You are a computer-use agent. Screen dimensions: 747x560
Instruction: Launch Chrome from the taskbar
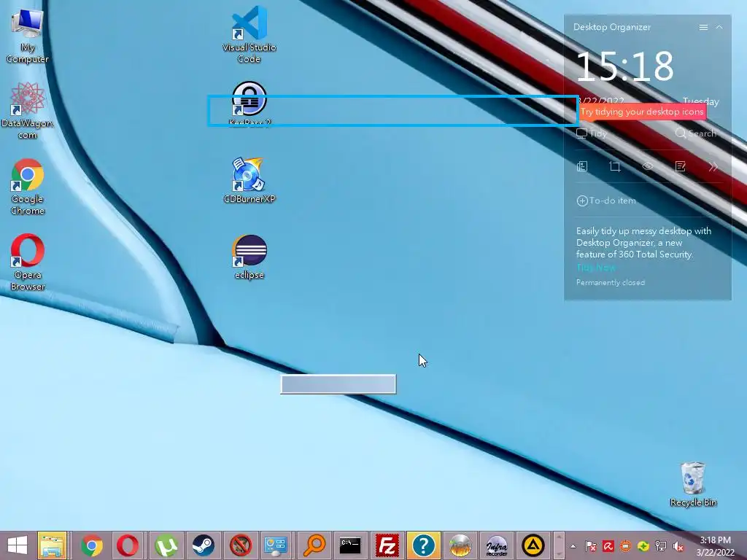point(91,545)
